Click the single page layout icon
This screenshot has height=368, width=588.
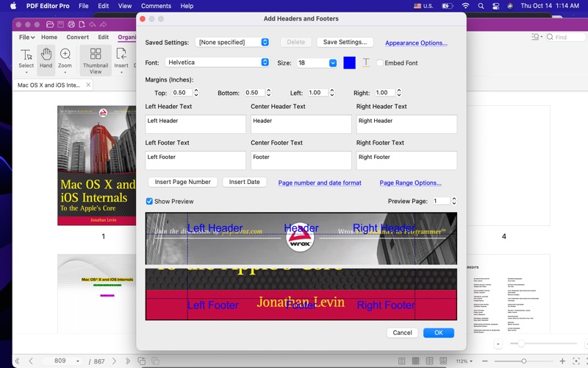tap(401, 361)
